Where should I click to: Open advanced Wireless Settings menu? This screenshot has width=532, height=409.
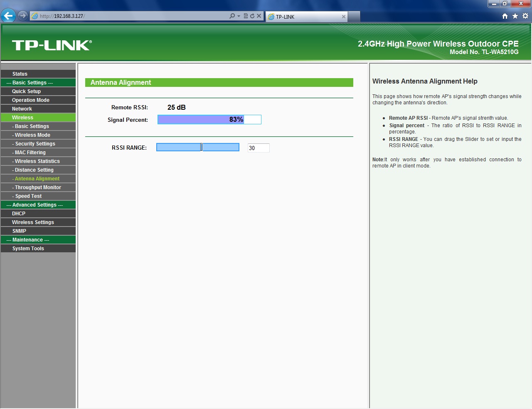[38, 222]
